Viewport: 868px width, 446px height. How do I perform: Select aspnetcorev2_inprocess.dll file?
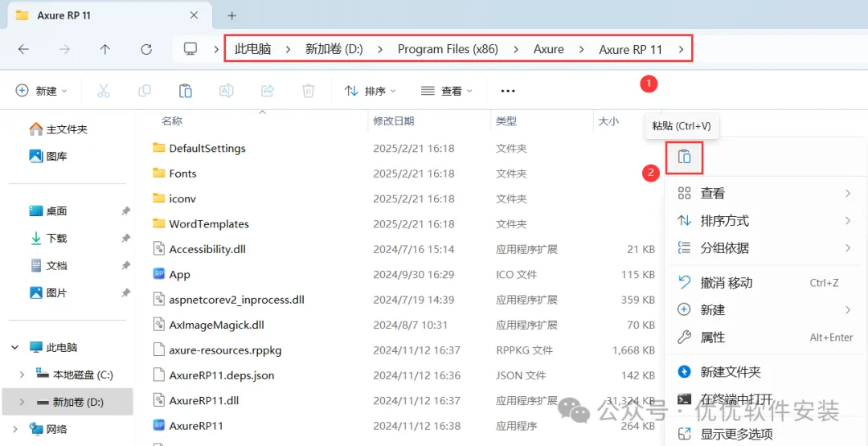[x=237, y=300]
